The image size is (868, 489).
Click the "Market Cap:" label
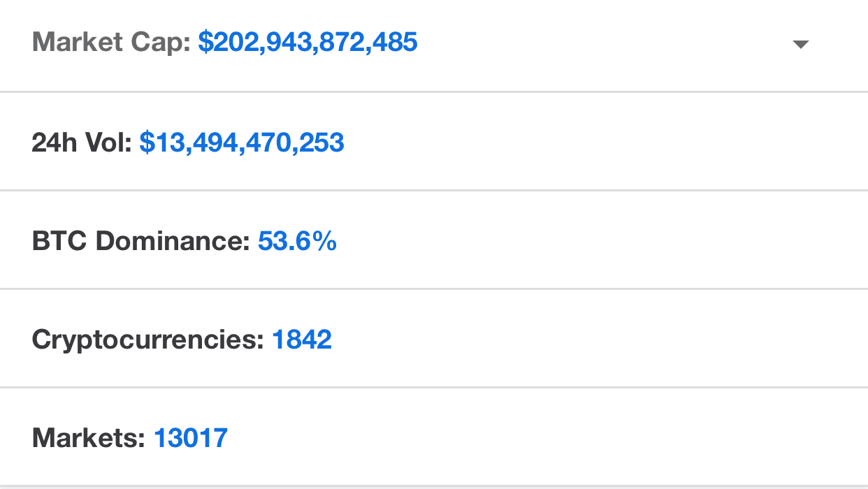click(x=111, y=43)
